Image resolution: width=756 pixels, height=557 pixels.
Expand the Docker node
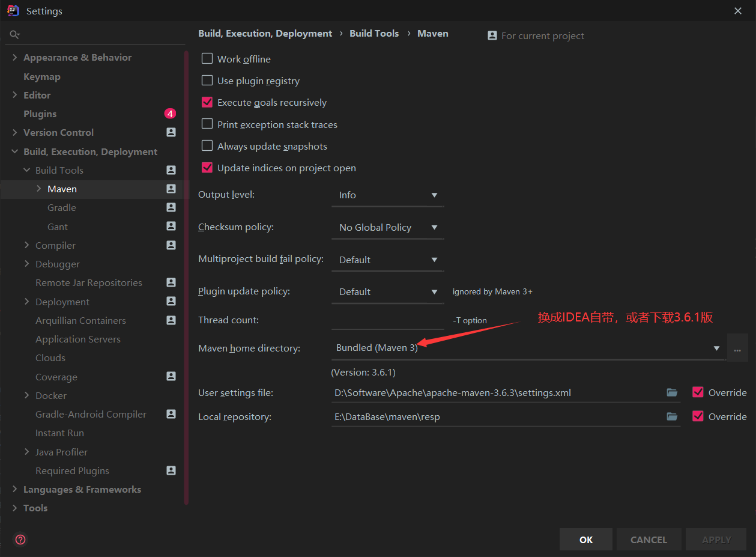click(x=27, y=395)
